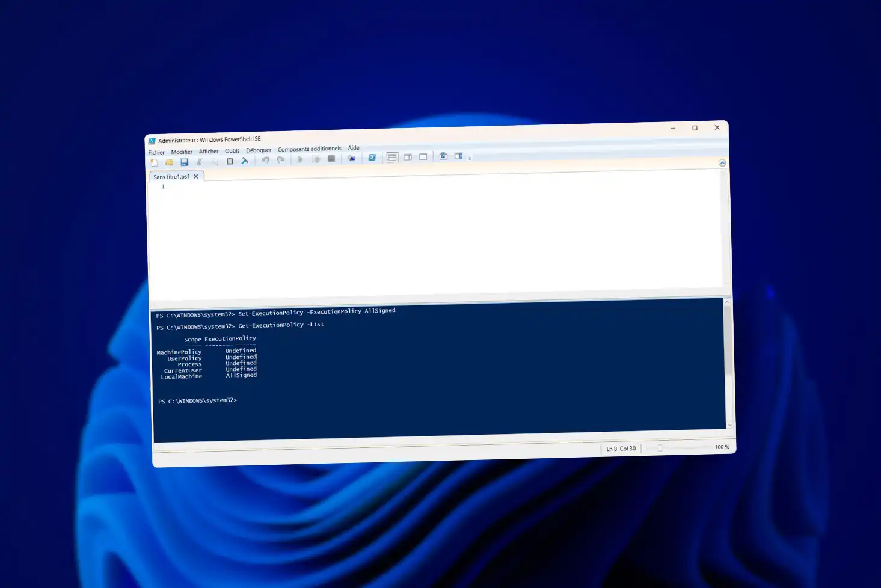881x588 pixels.
Task: Paste from clipboard using the clipboard icon
Action: click(230, 161)
